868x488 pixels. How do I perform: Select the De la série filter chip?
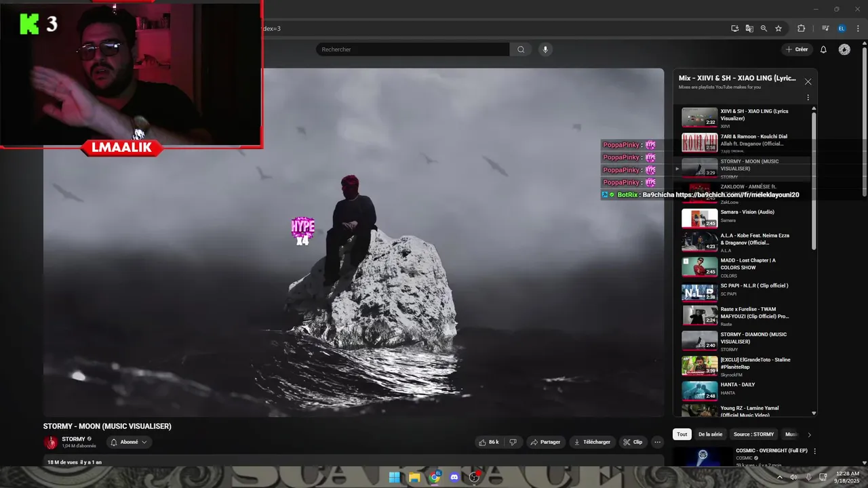pos(710,434)
